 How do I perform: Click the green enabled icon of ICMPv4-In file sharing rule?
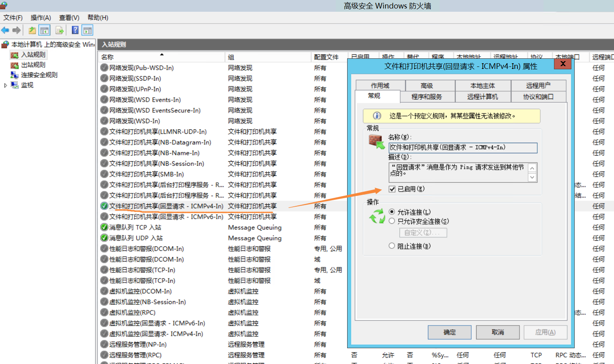[104, 206]
